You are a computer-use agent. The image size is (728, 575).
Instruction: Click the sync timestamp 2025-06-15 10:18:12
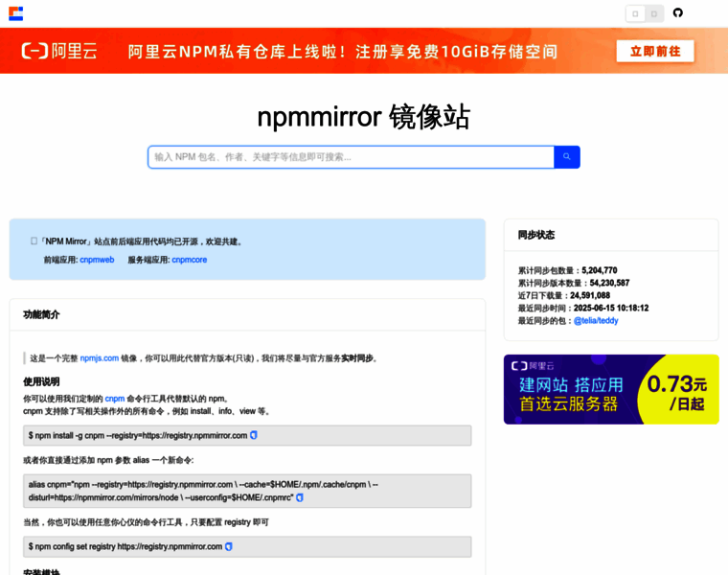611,308
